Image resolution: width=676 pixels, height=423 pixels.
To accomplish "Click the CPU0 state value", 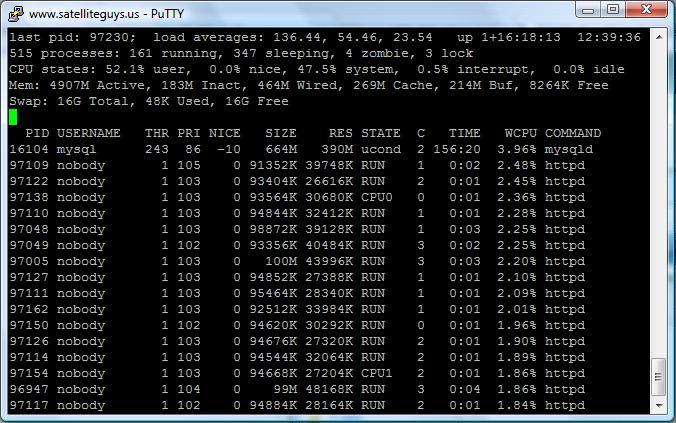I will pyautogui.click(x=377, y=197).
